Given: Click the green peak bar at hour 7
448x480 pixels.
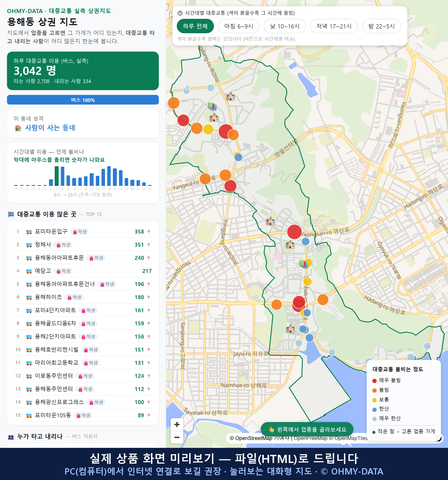Looking at the screenshot, I should pyautogui.click(x=57, y=176).
